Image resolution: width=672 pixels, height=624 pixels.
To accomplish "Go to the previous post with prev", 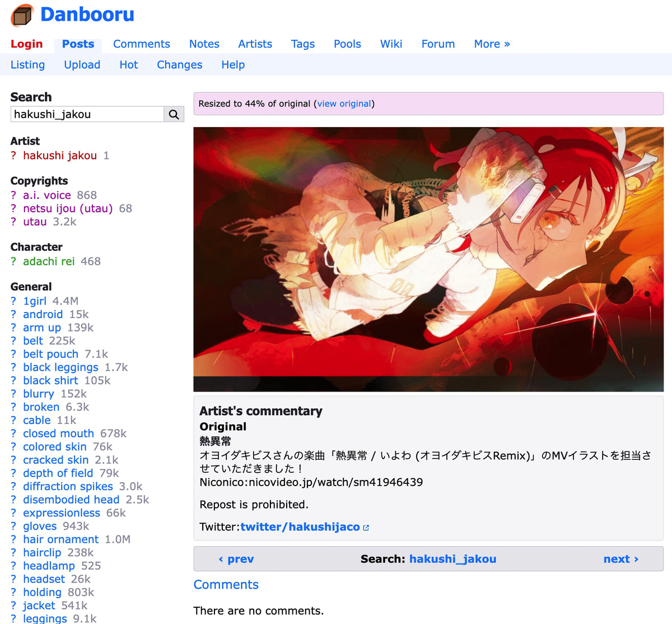I will tap(236, 559).
